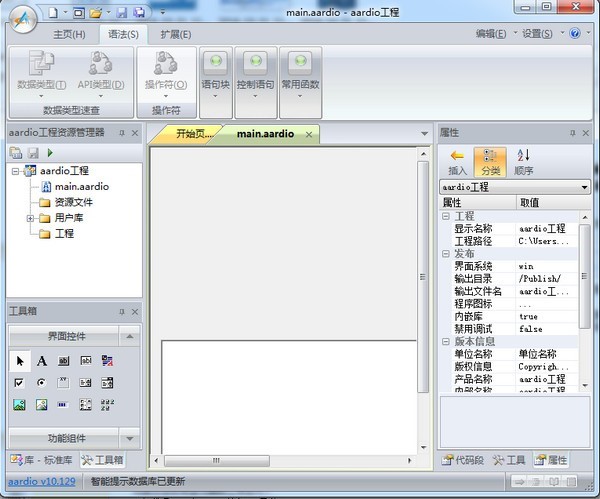Pin the 工具箱 panel with the pushpin

122,312
